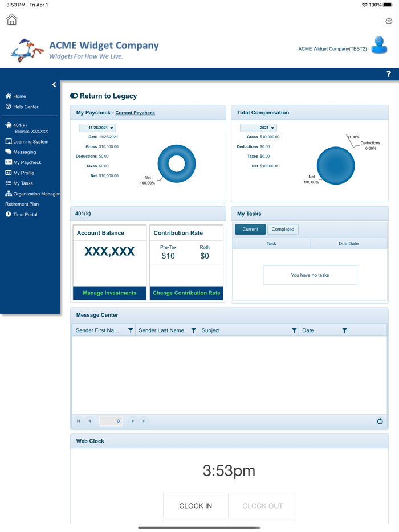399x532 pixels.
Task: Sort by the Task column header
Action: click(271, 244)
